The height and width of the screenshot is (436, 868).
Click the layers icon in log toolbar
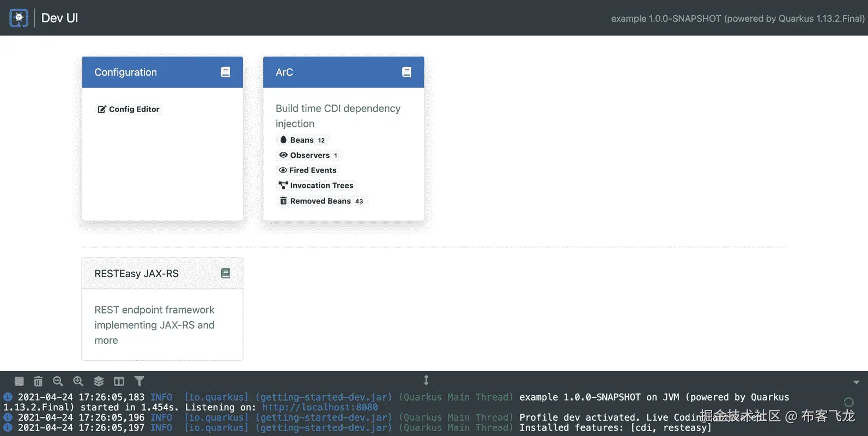pos(99,381)
